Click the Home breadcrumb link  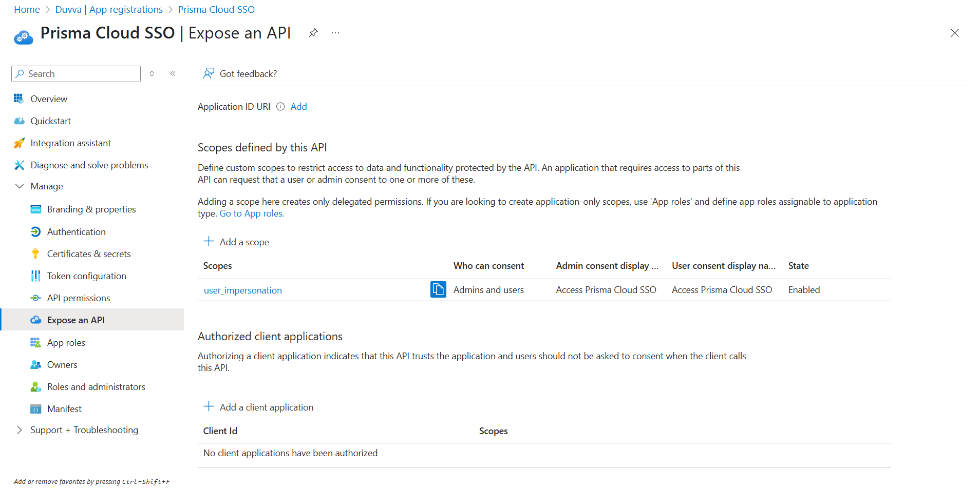point(27,10)
